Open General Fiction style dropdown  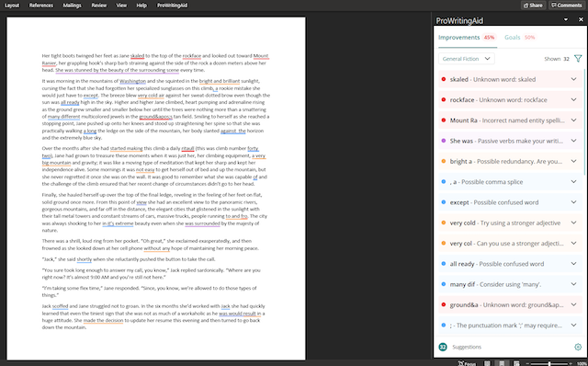(467, 59)
